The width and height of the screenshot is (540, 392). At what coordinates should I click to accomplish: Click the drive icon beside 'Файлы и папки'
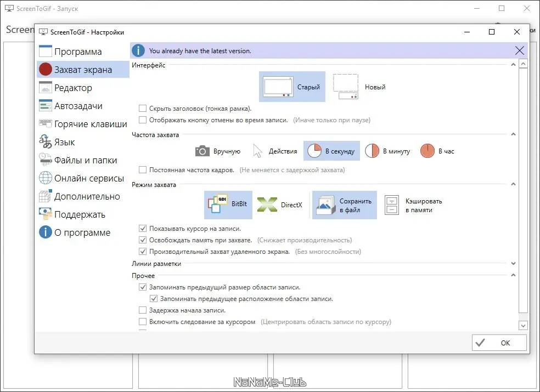(x=46, y=160)
